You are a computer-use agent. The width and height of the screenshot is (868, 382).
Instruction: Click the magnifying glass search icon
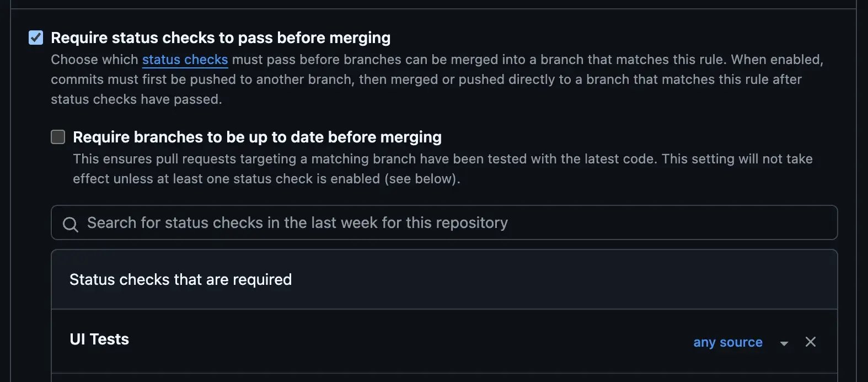[x=70, y=224]
